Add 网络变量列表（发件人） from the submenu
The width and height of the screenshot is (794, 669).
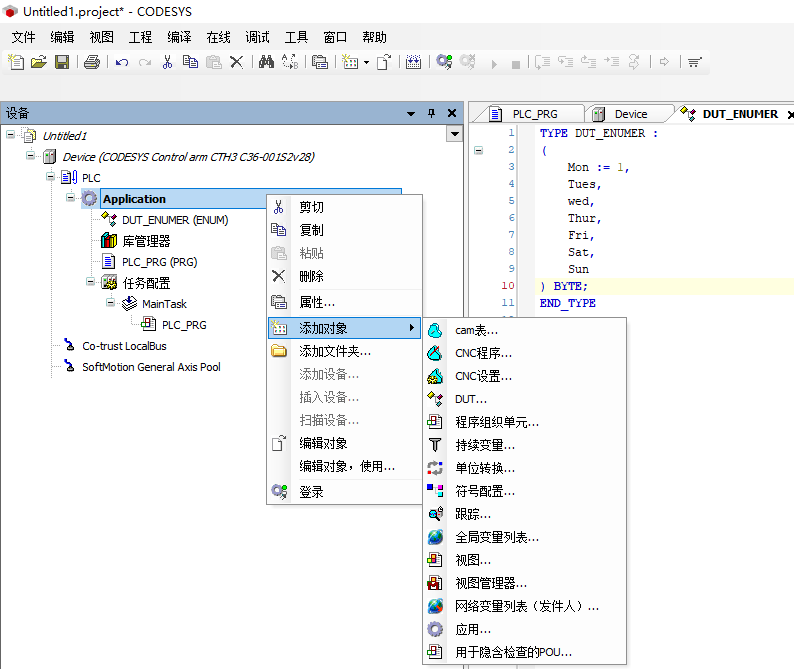(x=524, y=607)
